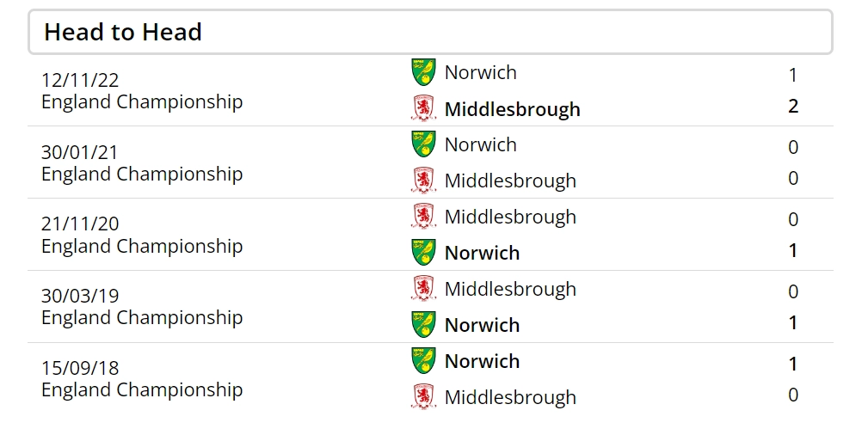Image resolution: width=868 pixels, height=435 pixels.
Task: Open the 15/09/18 match date
Action: tap(80, 368)
